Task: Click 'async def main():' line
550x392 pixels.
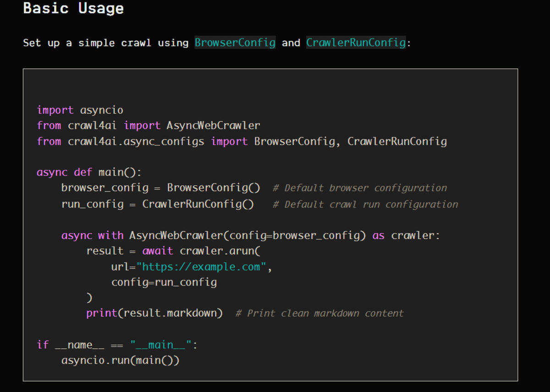Action: coord(89,173)
